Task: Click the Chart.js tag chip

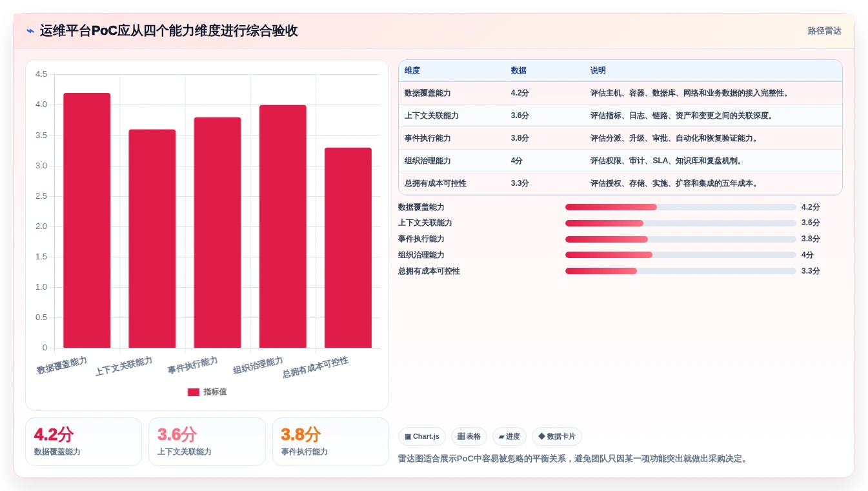Action: (x=422, y=437)
